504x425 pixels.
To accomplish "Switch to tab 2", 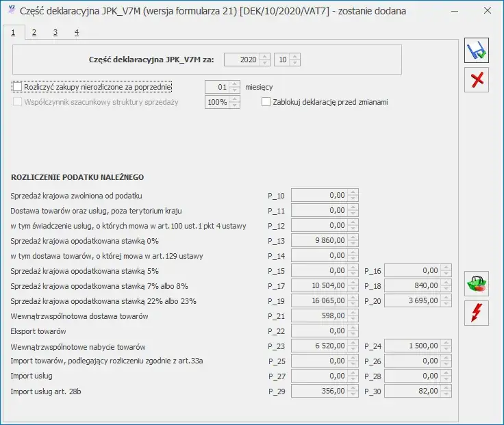I will [x=34, y=32].
